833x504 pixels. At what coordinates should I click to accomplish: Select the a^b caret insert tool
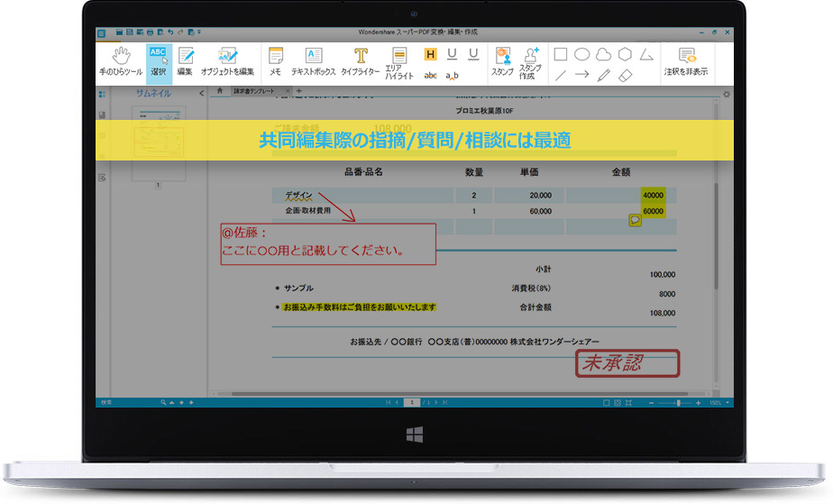[452, 76]
